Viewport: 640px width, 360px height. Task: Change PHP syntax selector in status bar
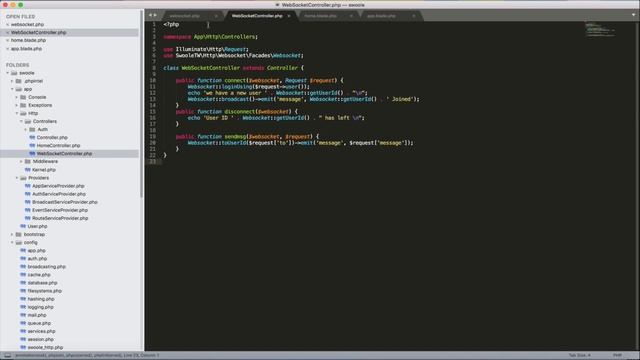tap(617, 356)
